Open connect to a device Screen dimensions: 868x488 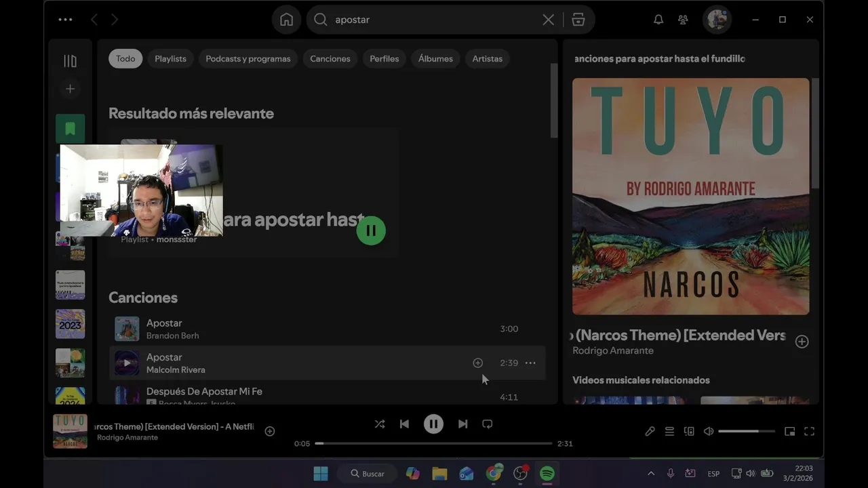pos(689,431)
